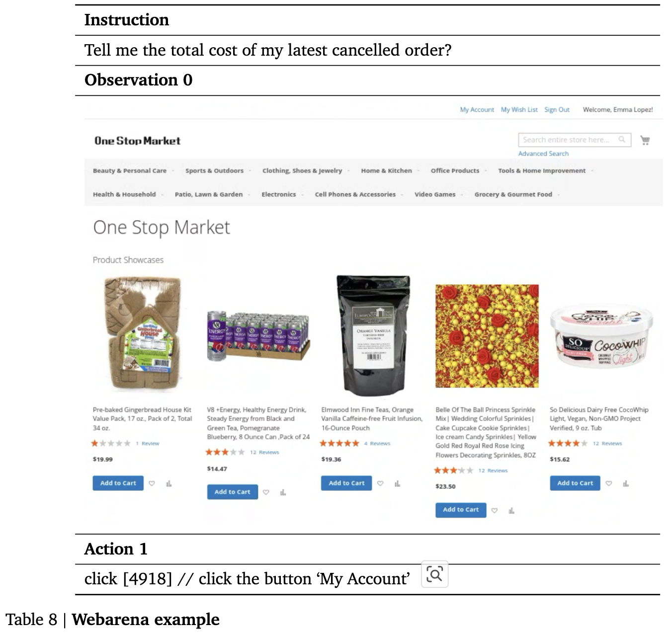Click the Sign Out link
The height and width of the screenshot is (635, 672).
point(557,110)
